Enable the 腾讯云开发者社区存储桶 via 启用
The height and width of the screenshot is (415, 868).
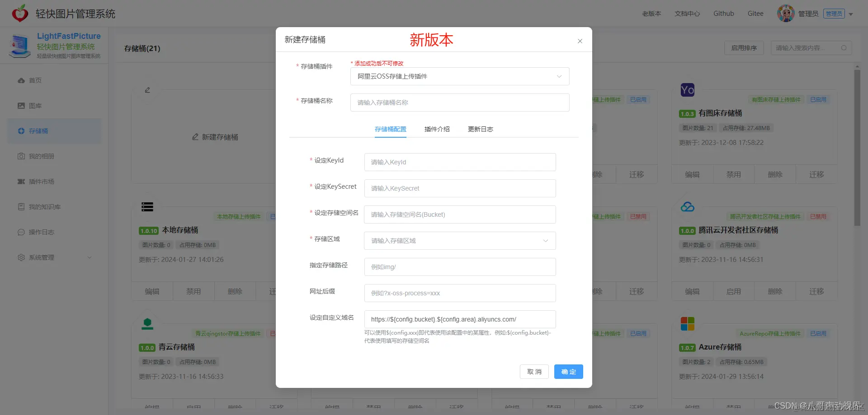[x=734, y=291]
